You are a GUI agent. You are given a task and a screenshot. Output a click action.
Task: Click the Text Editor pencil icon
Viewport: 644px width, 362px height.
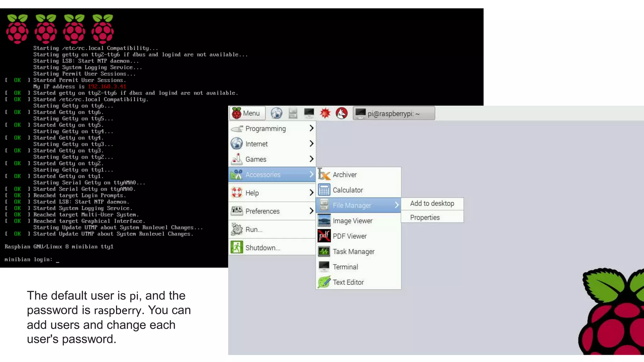324,282
